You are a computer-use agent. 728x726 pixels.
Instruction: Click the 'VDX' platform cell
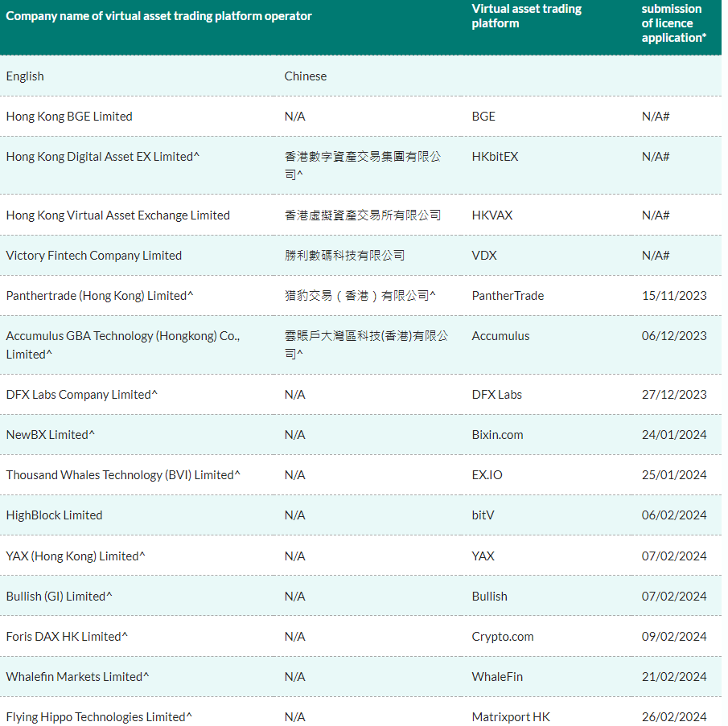(x=484, y=256)
